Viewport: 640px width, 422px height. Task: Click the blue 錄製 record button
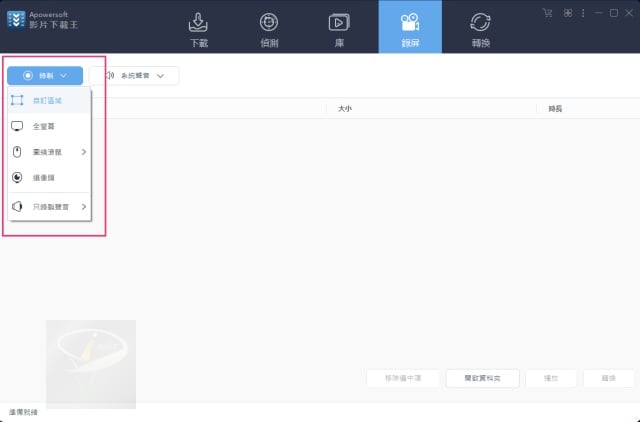[x=45, y=76]
